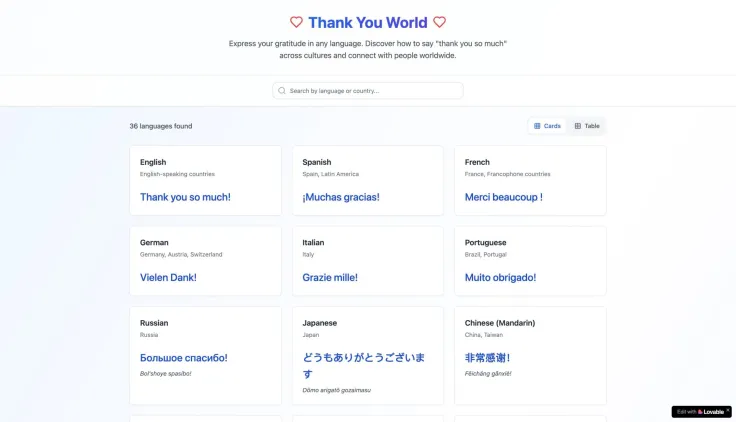This screenshot has width=736, height=422.
Task: Click the phrase Vielen Dank!
Action: [168, 277]
